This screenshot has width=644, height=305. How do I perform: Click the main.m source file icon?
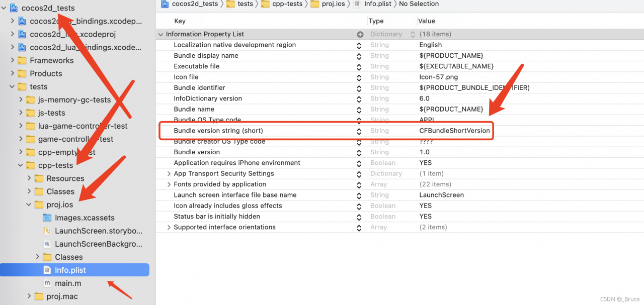click(47, 283)
